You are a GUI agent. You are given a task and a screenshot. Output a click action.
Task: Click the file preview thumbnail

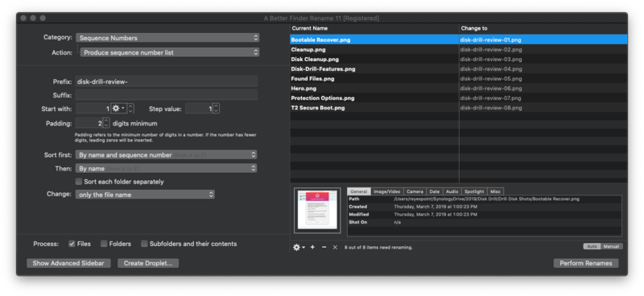click(x=317, y=211)
